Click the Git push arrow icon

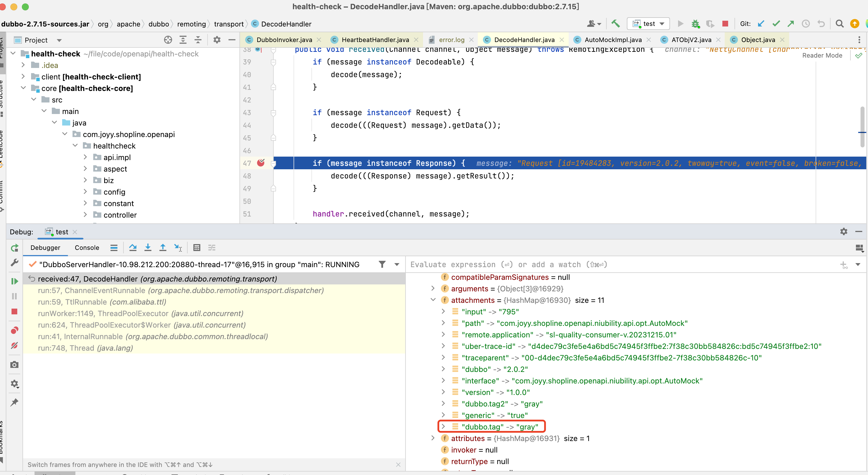pyautogui.click(x=791, y=24)
